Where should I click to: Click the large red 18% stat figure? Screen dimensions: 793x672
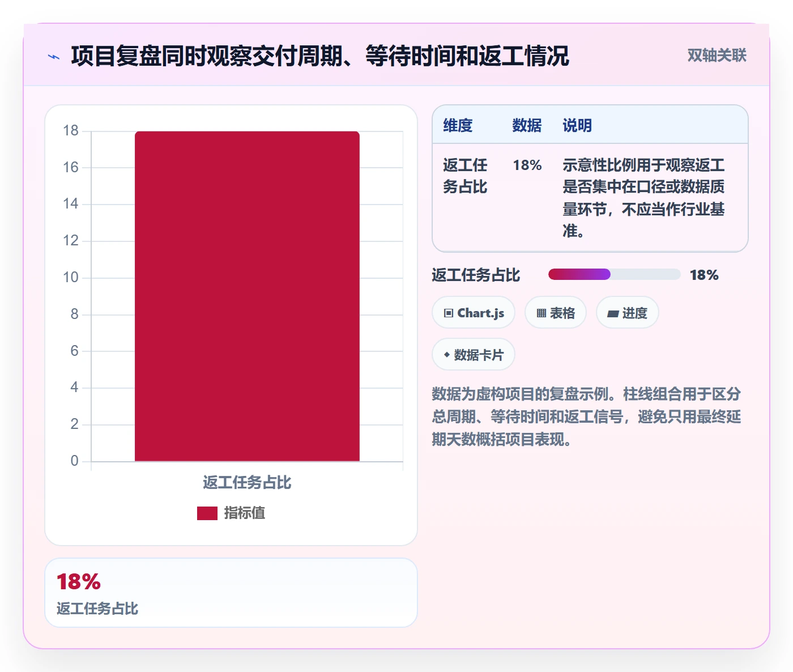[79, 582]
